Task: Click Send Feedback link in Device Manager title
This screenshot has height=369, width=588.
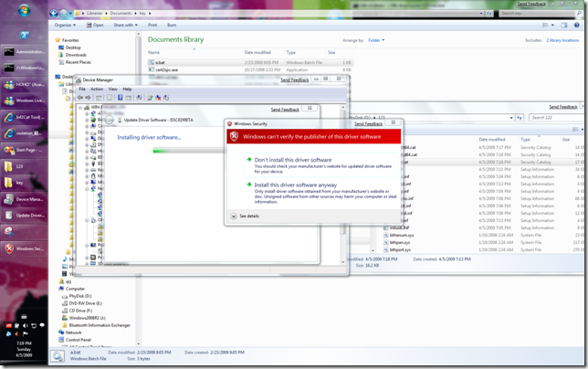Action: pos(294,79)
